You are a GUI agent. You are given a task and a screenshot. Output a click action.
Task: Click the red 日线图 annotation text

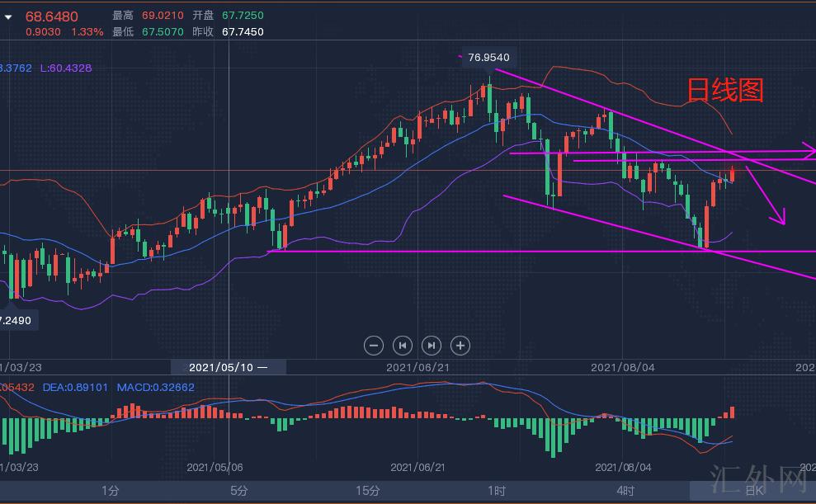tap(725, 91)
